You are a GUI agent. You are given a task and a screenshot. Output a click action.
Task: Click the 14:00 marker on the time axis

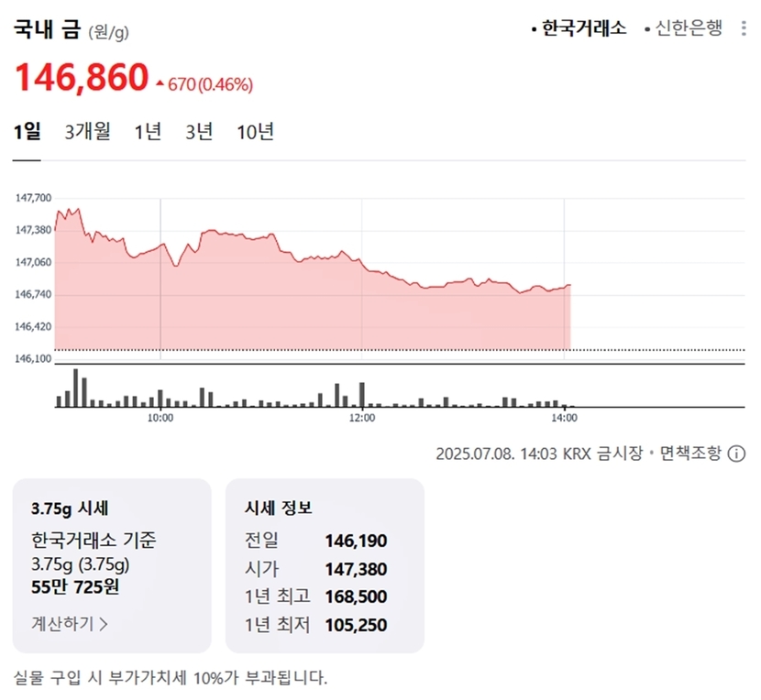(565, 418)
